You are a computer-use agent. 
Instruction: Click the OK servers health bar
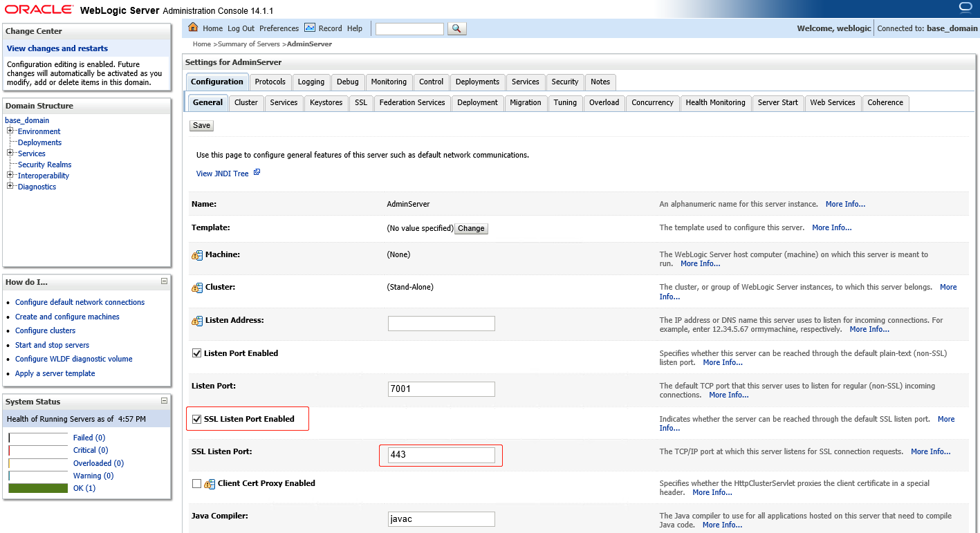pos(39,487)
